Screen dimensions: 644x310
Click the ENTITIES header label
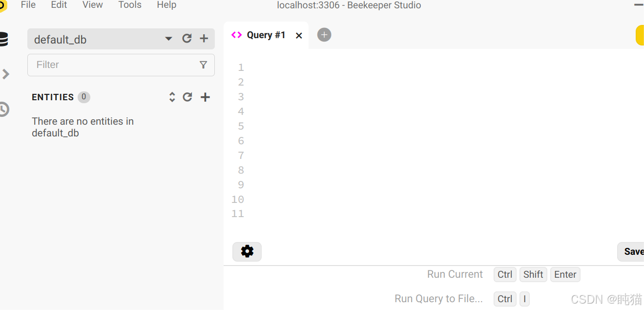tap(53, 97)
